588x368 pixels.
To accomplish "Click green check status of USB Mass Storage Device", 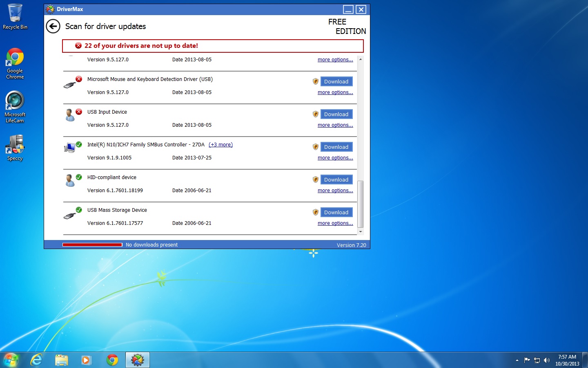I will pos(79,210).
